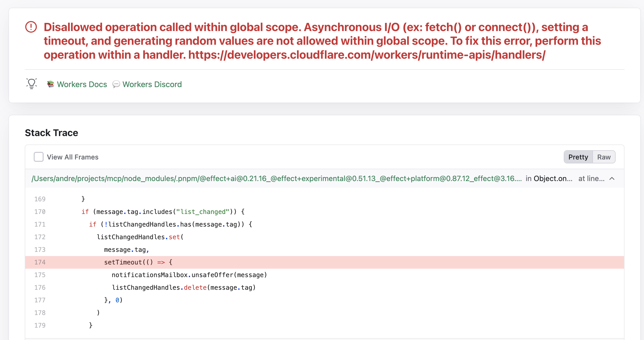Click the lightbulb suggestions icon

(31, 84)
